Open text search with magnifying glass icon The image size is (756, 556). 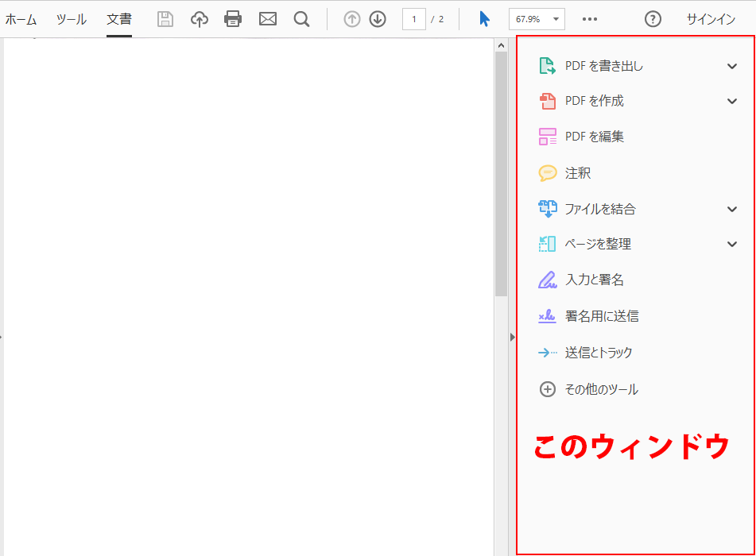301,19
